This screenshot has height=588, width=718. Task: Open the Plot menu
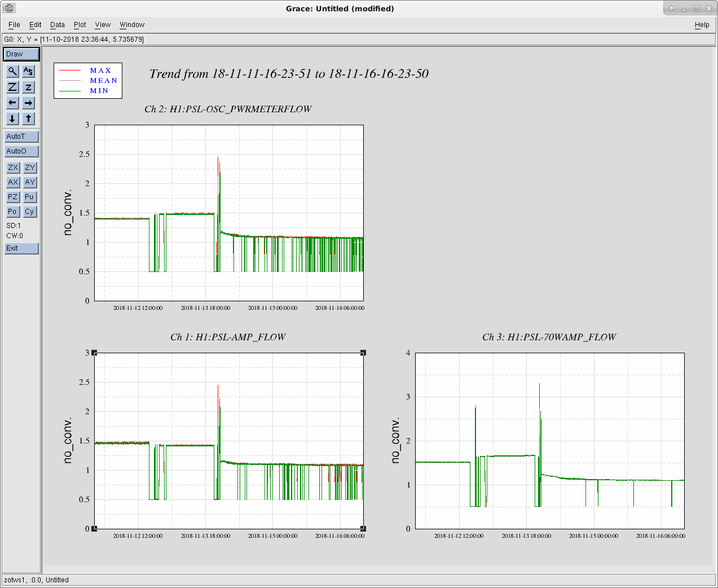coord(80,25)
